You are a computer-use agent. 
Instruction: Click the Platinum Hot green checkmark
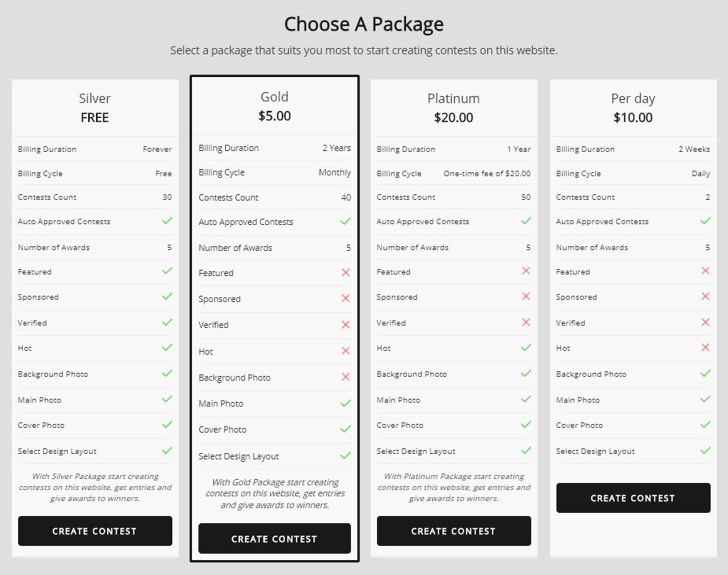[x=526, y=348]
